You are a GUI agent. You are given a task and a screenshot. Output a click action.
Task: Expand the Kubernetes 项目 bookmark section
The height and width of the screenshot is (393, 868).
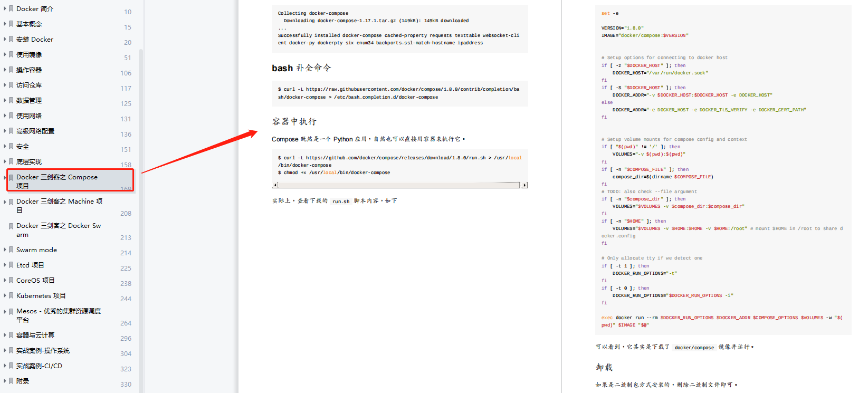tap(5, 296)
